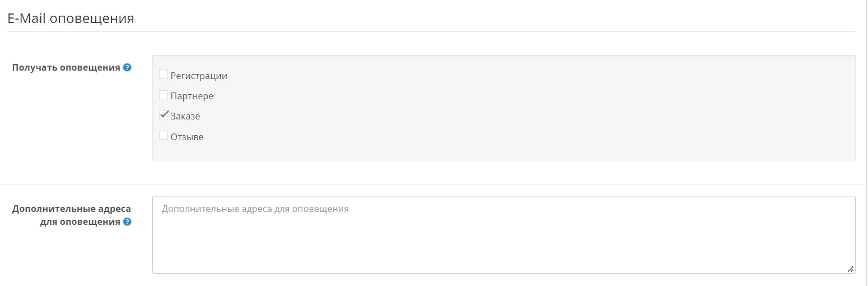Viewport: 868px width, 286px height.
Task: Click the separator line above addresses row
Action: point(433,184)
